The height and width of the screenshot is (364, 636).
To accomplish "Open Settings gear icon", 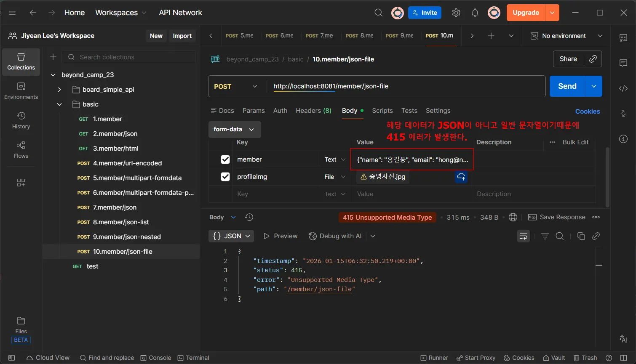I will coord(456,13).
